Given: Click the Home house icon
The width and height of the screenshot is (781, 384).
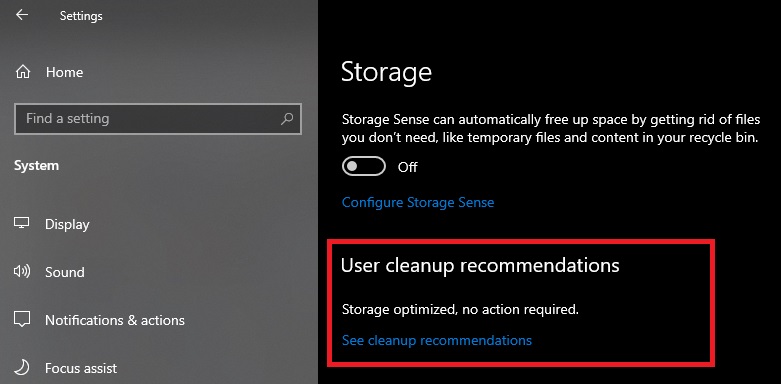Looking at the screenshot, I should [22, 72].
